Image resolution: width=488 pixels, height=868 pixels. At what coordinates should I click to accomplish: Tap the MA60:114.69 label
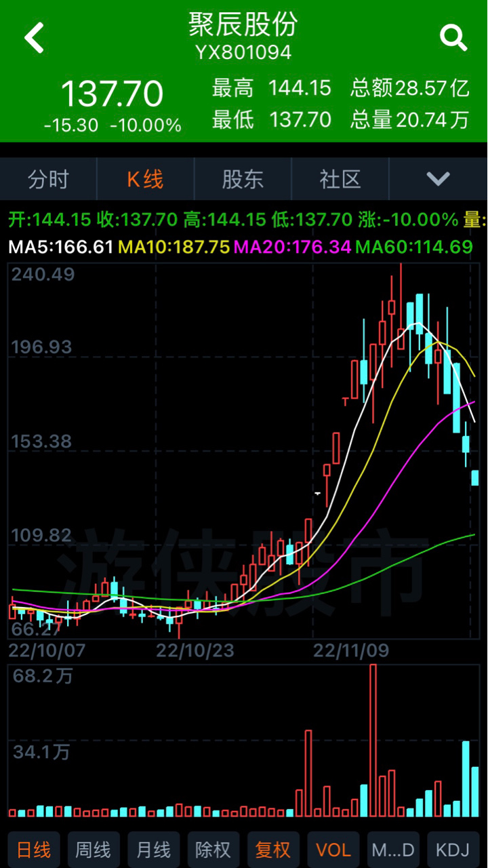[413, 247]
